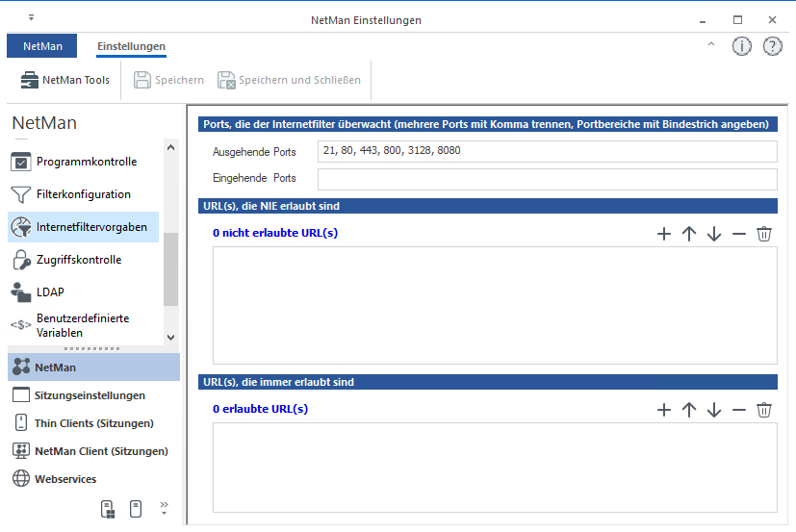Open the quick access toolbar dropdown
Screen dimensions: 796x532
click(31, 18)
